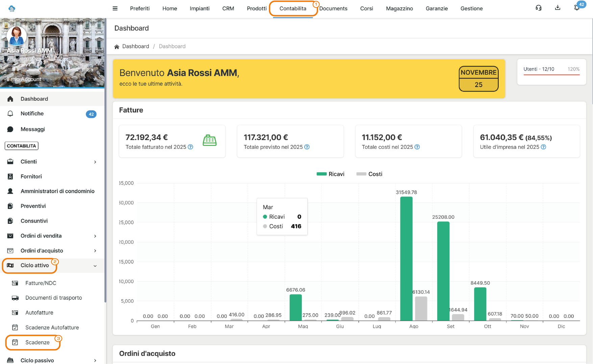Click help icon beside Utile d'impresa
The width and height of the screenshot is (593, 364).
[x=543, y=147]
